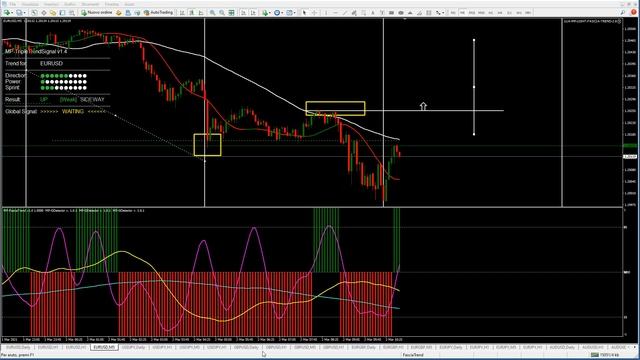Select the Horizontal Line drawing tool
Screen dimensions: 640x360
pos(336,13)
